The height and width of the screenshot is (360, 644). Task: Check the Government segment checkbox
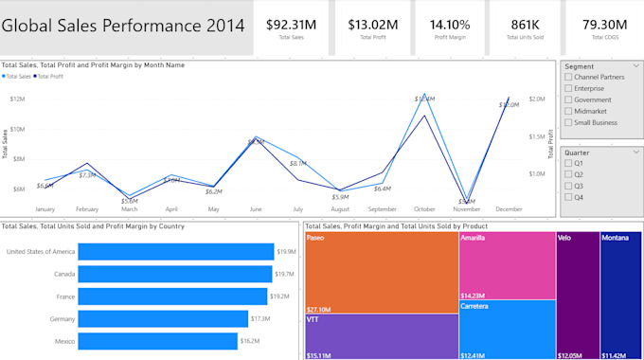(568, 99)
